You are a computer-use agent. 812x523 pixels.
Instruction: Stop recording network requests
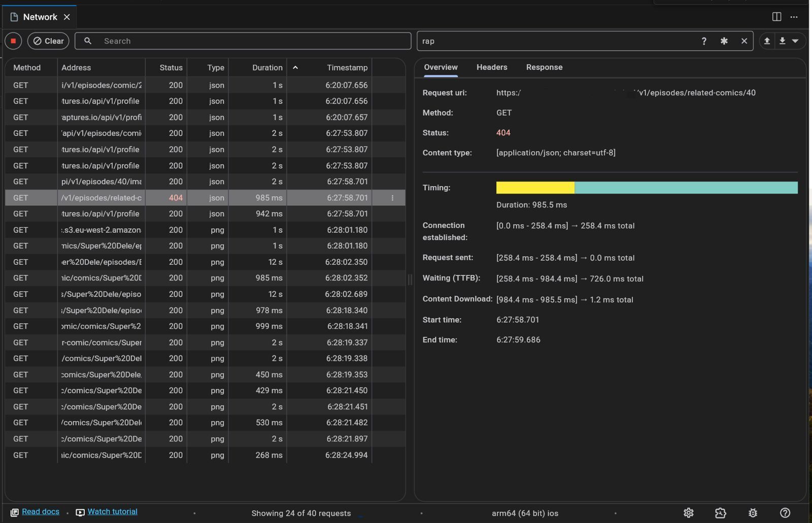pos(13,41)
